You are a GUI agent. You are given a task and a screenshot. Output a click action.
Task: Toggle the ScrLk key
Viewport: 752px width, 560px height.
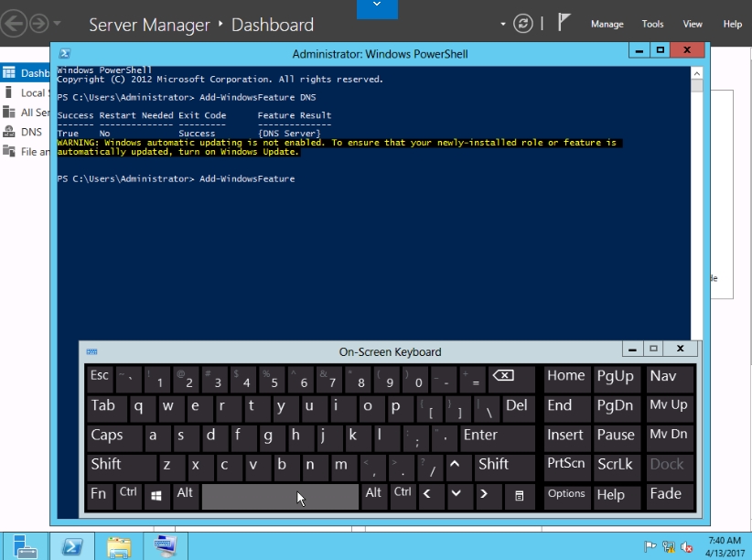click(616, 467)
